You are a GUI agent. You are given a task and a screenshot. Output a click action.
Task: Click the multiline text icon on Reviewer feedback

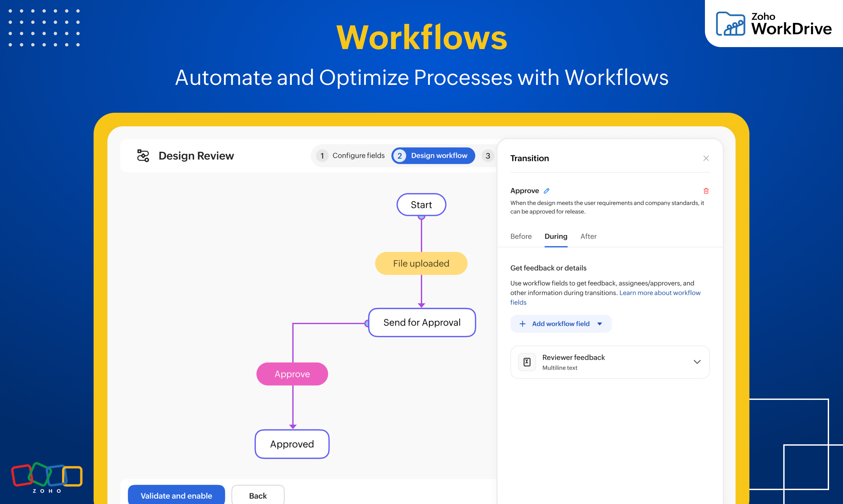527,362
